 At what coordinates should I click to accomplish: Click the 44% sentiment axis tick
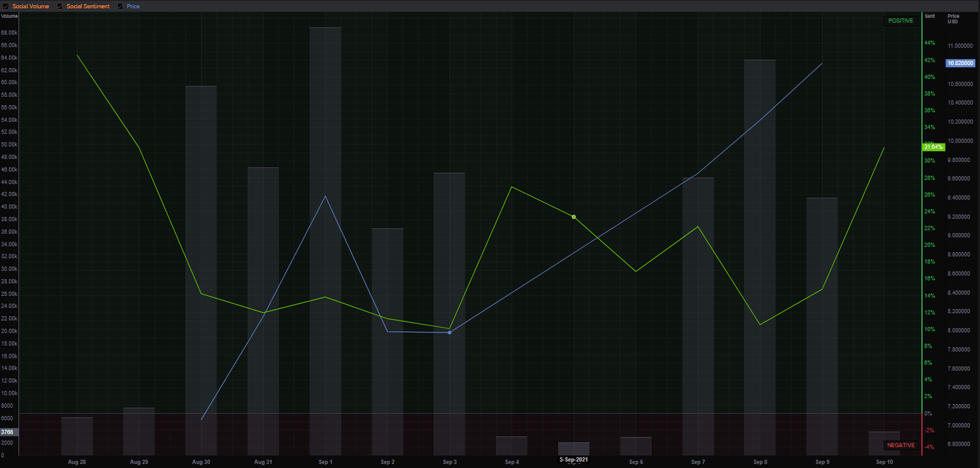pyautogui.click(x=930, y=43)
